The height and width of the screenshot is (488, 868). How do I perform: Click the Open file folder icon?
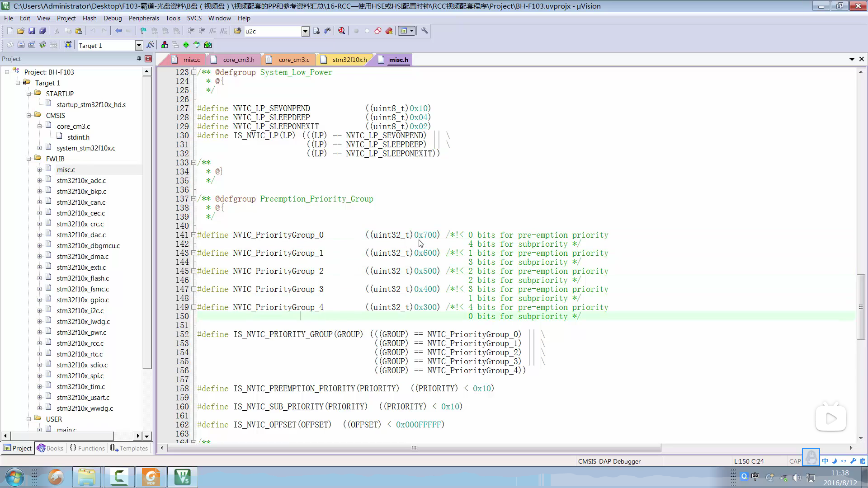point(21,31)
